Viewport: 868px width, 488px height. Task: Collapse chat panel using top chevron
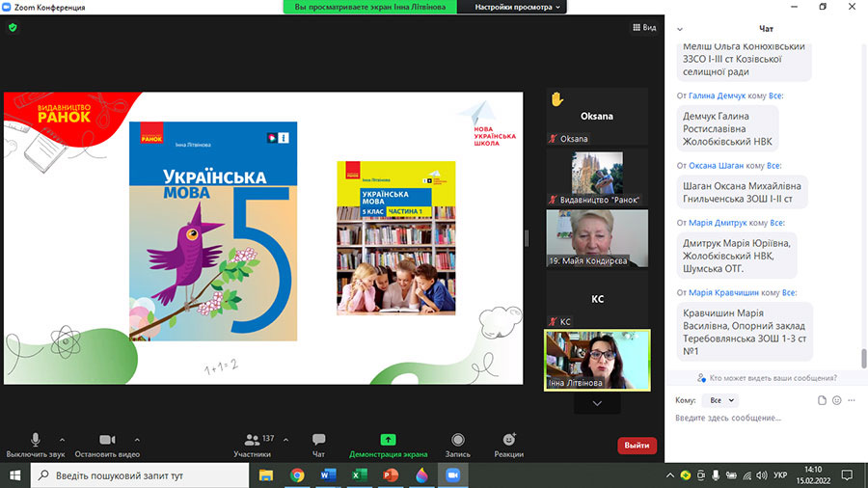(x=680, y=29)
